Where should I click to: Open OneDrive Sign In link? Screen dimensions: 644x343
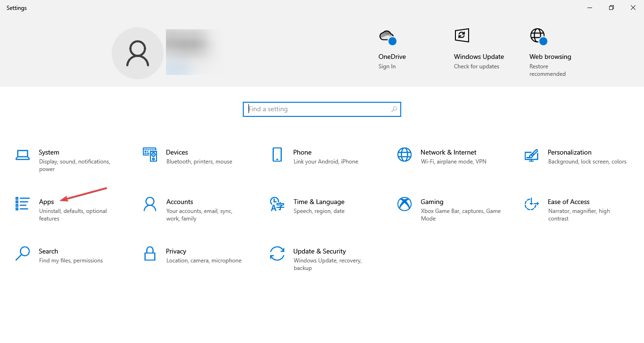tap(387, 66)
